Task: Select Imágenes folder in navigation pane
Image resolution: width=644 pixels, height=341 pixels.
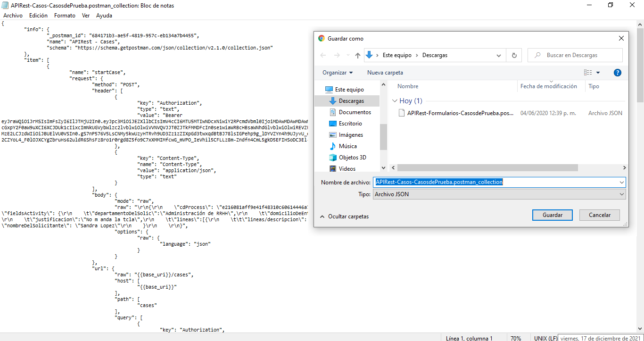Action: 351,135
